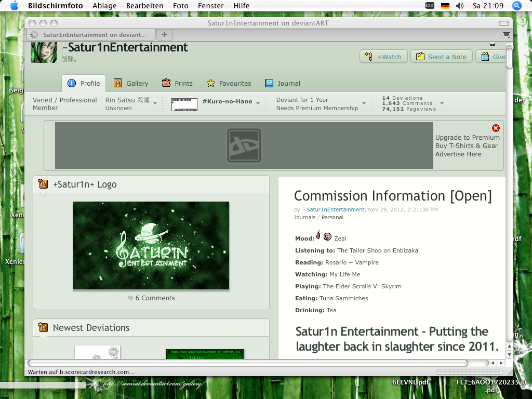
Task: Click the Newest Deviations widget icon
Action: [43, 327]
